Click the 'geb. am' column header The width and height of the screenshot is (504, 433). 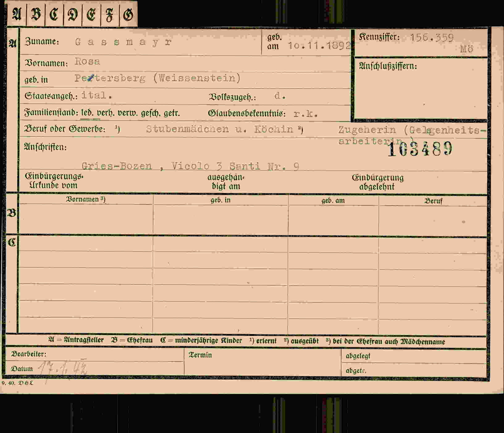tap(333, 201)
